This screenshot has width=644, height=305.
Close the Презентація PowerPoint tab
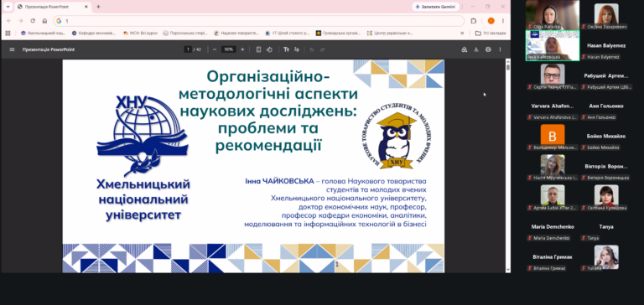click(x=86, y=7)
